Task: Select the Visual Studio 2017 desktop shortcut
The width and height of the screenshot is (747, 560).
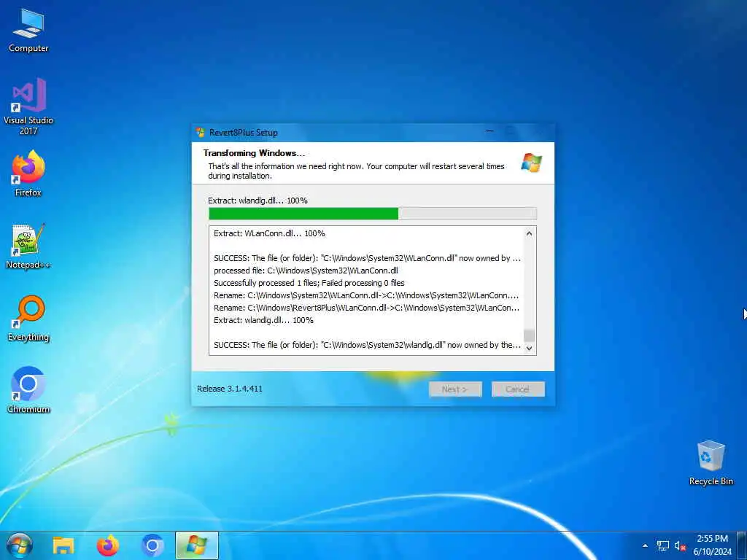Action: pos(28,106)
